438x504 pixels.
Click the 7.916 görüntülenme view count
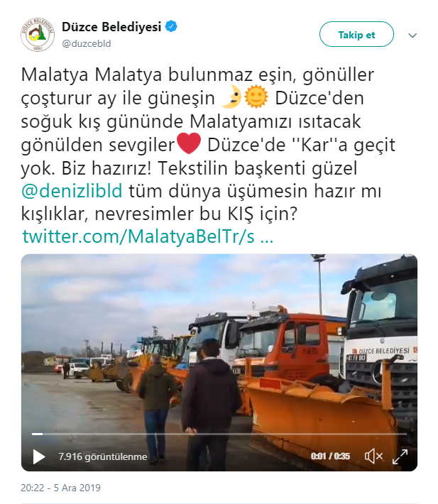[103, 456]
